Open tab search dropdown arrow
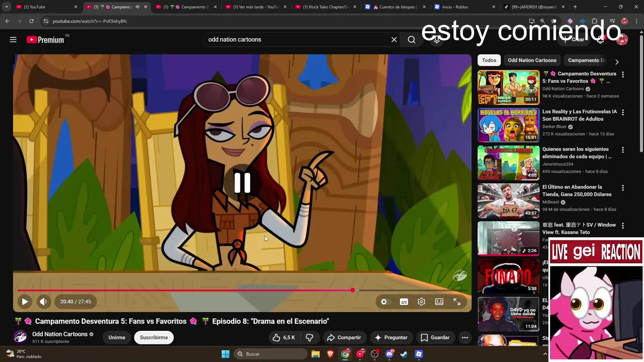 7,7
